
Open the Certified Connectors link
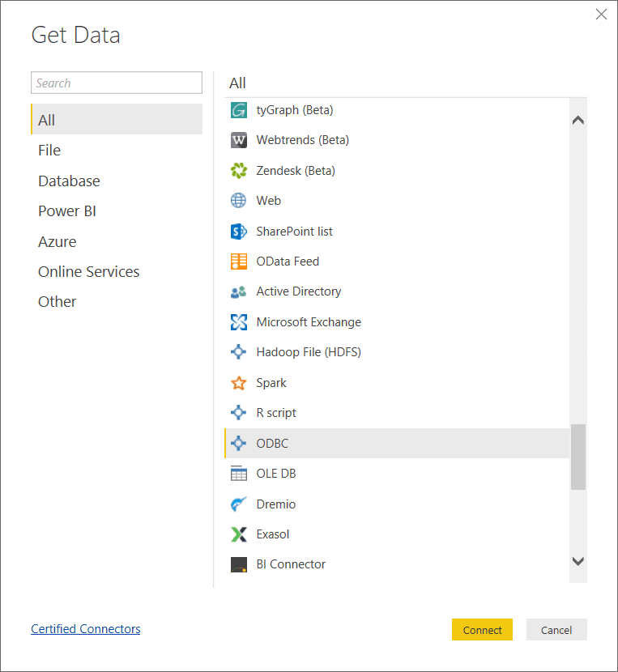85,629
